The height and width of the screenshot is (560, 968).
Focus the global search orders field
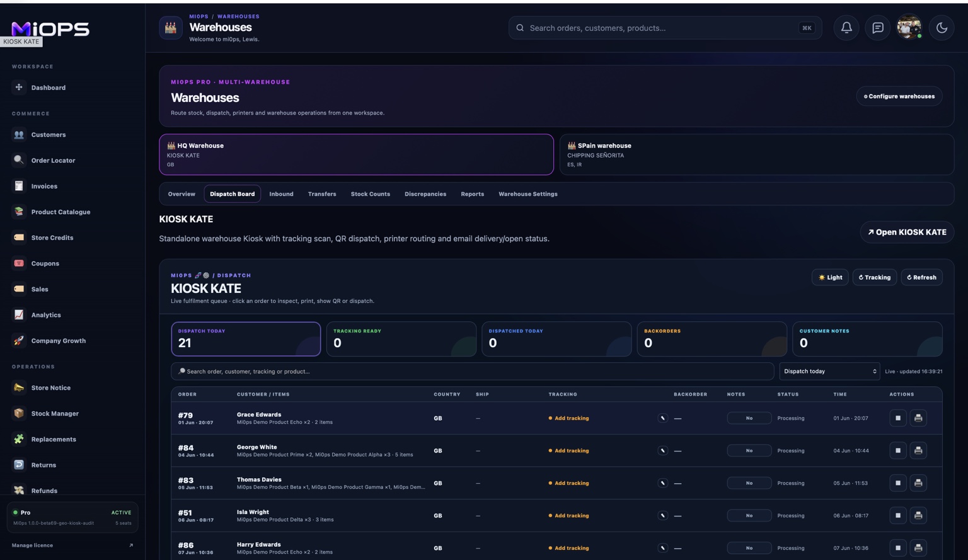(x=665, y=28)
